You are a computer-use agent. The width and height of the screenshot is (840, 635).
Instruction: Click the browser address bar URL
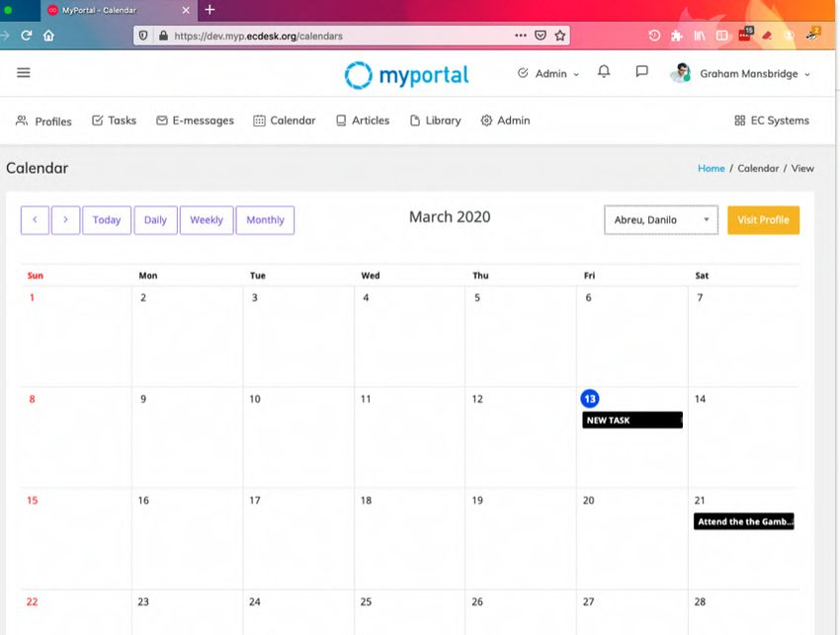tap(258, 36)
